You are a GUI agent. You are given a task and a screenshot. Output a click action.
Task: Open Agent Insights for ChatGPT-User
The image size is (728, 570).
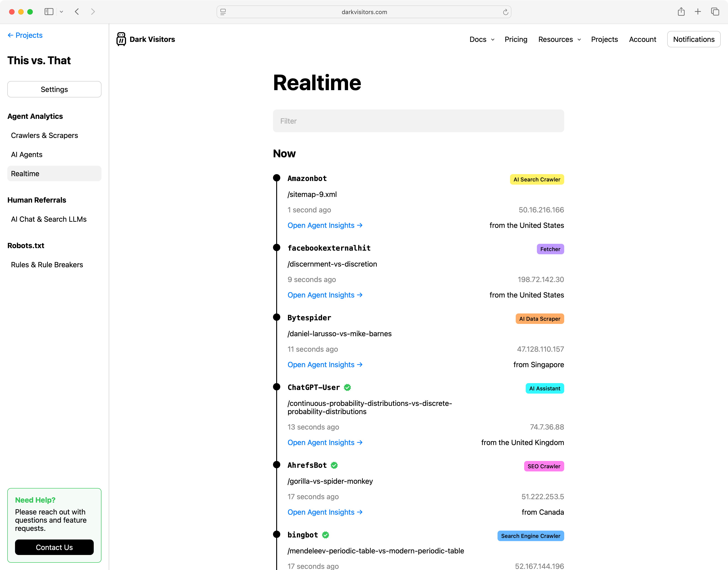tap(325, 443)
